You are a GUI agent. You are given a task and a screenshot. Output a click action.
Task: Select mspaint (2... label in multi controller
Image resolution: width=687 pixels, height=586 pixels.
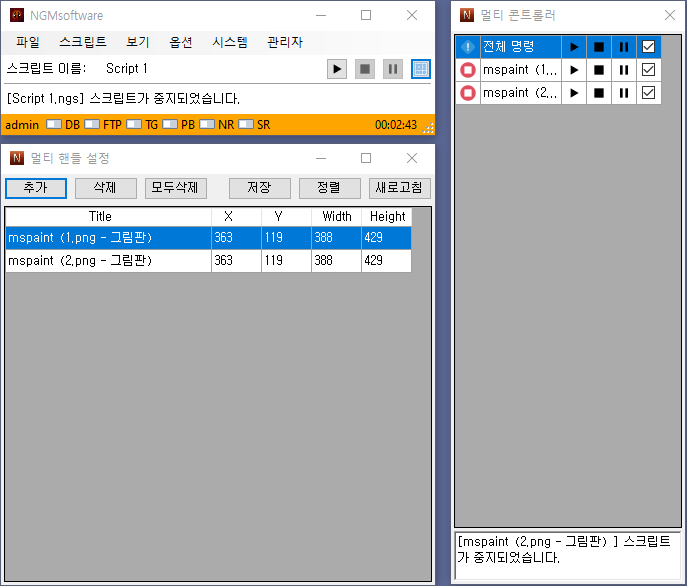[x=521, y=93]
